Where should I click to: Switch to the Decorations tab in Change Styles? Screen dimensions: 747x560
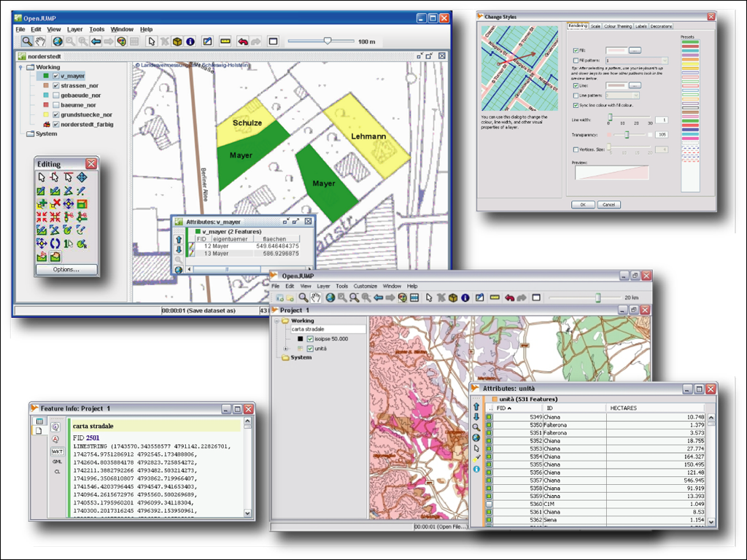pos(661,26)
